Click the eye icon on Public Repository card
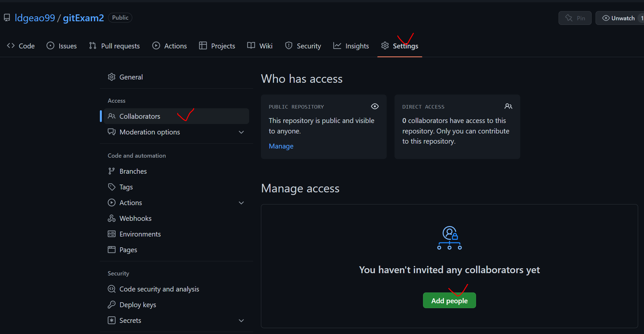Image resolution: width=644 pixels, height=334 pixels. click(x=375, y=107)
